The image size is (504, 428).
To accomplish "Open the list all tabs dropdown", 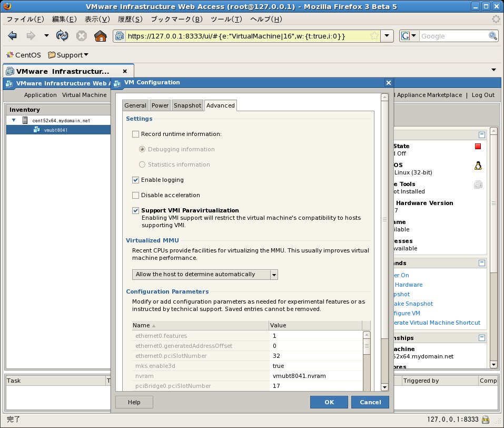I will tap(493, 70).
